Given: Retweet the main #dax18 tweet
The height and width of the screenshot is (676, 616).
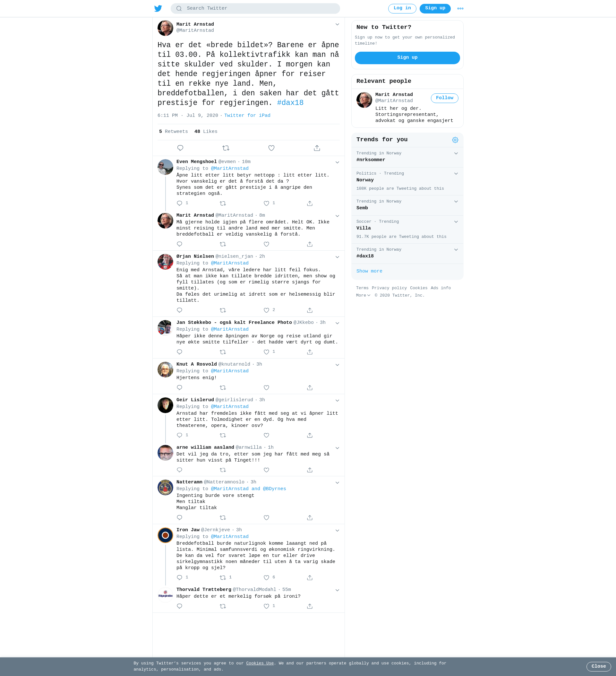Looking at the screenshot, I should (226, 148).
